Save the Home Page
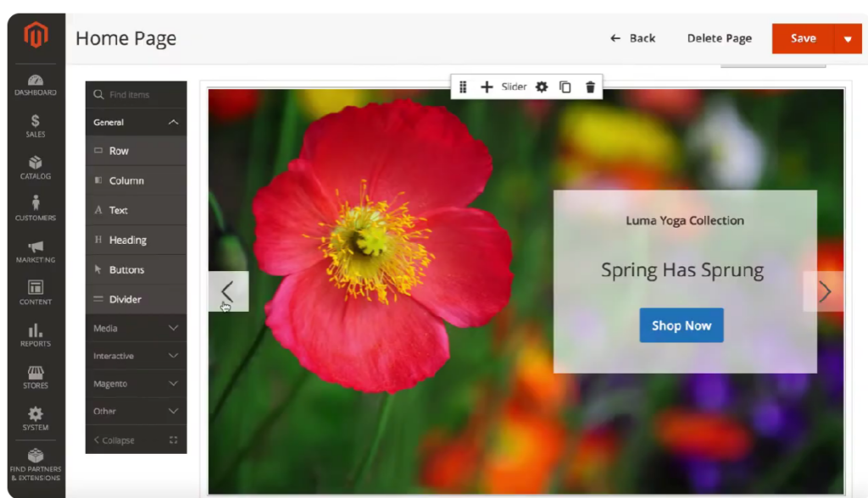The height and width of the screenshot is (498, 868). [x=802, y=38]
